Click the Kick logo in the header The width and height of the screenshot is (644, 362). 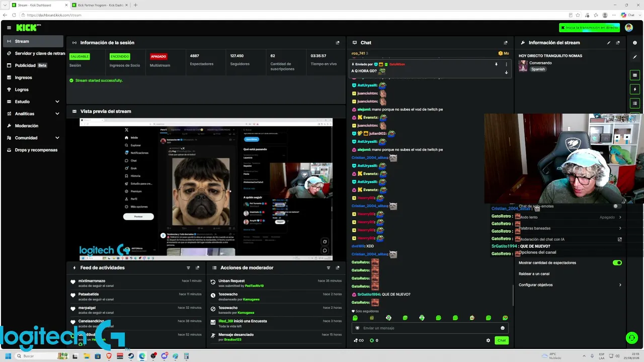(x=28, y=28)
